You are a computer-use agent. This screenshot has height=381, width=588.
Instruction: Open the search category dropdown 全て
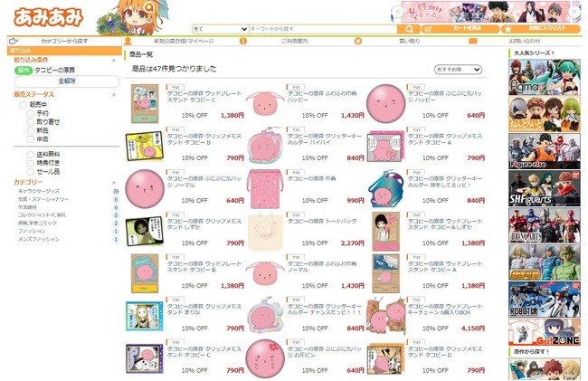[220, 29]
